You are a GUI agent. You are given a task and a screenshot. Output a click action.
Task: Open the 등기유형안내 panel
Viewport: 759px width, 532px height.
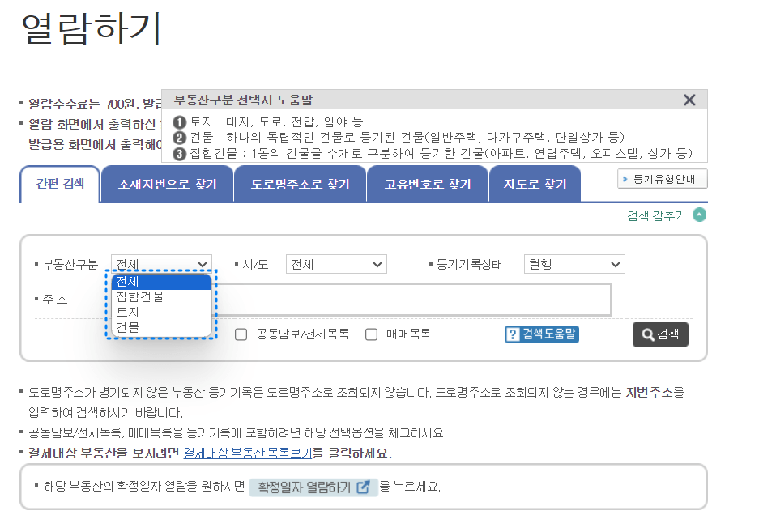[663, 180]
